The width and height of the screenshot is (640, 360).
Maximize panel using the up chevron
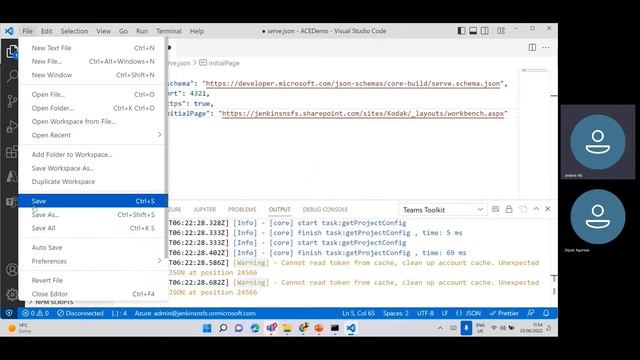(x=536, y=209)
